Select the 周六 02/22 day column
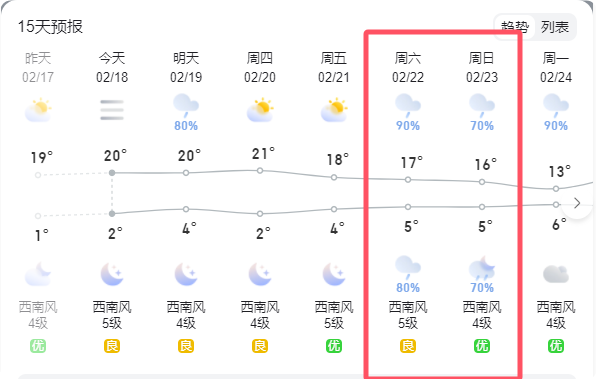The height and width of the screenshot is (379, 596). [x=408, y=201]
